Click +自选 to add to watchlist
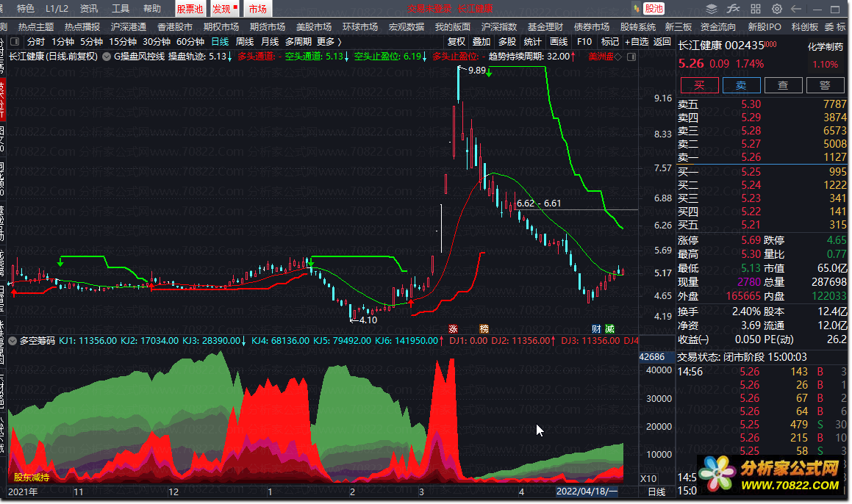 pos(637,42)
